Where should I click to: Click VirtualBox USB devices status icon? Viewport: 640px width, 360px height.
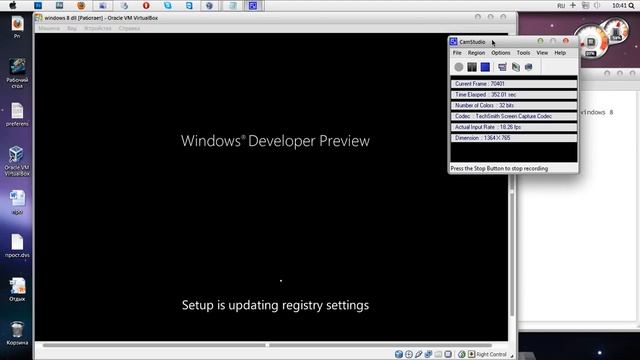click(418, 354)
